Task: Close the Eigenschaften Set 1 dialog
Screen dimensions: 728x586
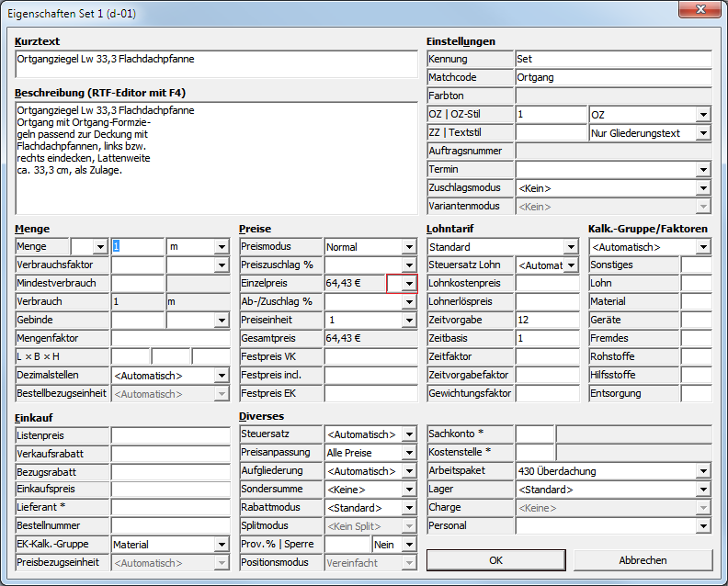Action: (700, 9)
